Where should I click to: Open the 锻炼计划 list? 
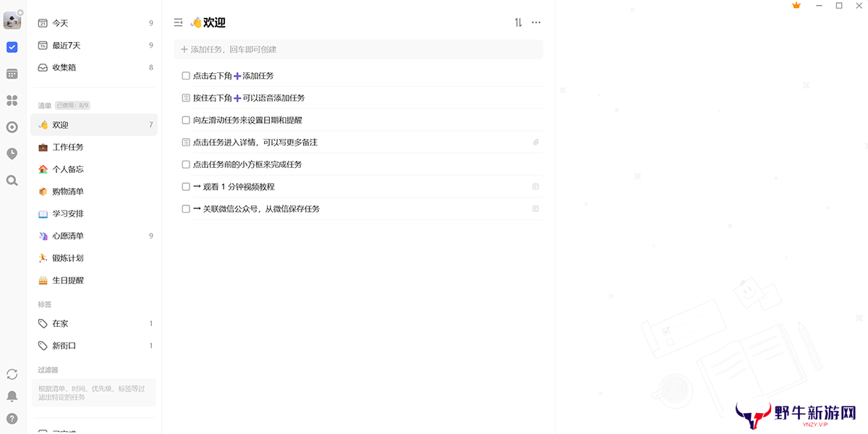pos(94,258)
